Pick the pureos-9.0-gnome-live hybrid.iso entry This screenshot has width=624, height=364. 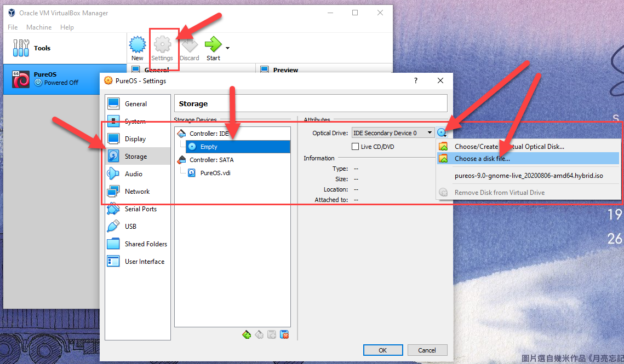pos(528,176)
